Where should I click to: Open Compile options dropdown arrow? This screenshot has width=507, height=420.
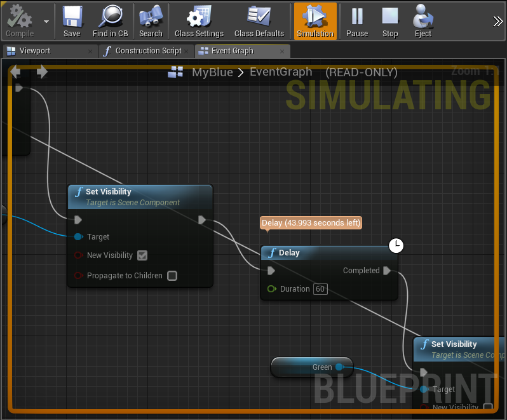point(46,21)
